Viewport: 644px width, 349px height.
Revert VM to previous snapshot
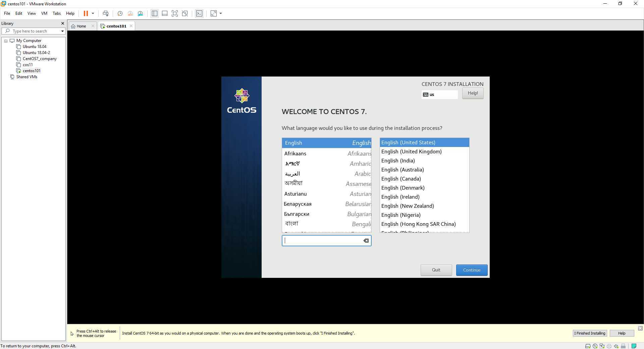130,13
